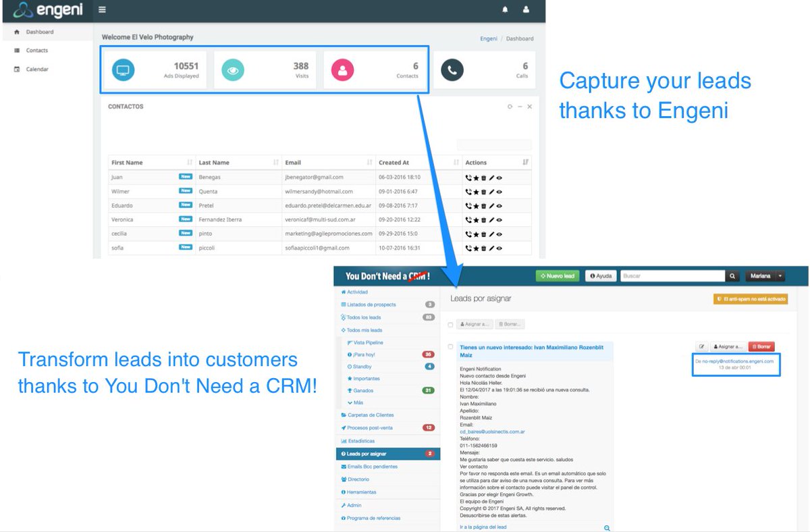The width and height of the screenshot is (810, 532).
Task: Open the top Asignar a... bulk dropdown
Action: (x=475, y=325)
